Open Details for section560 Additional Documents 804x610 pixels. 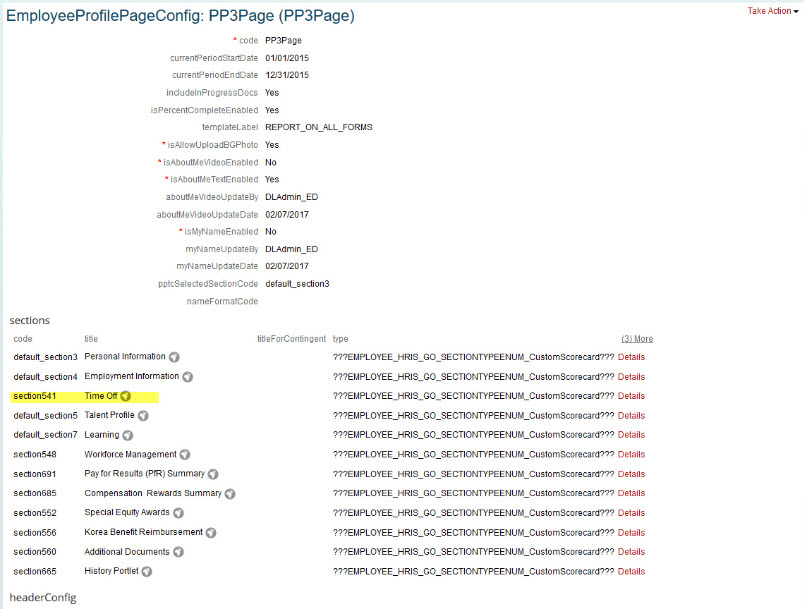(x=631, y=552)
